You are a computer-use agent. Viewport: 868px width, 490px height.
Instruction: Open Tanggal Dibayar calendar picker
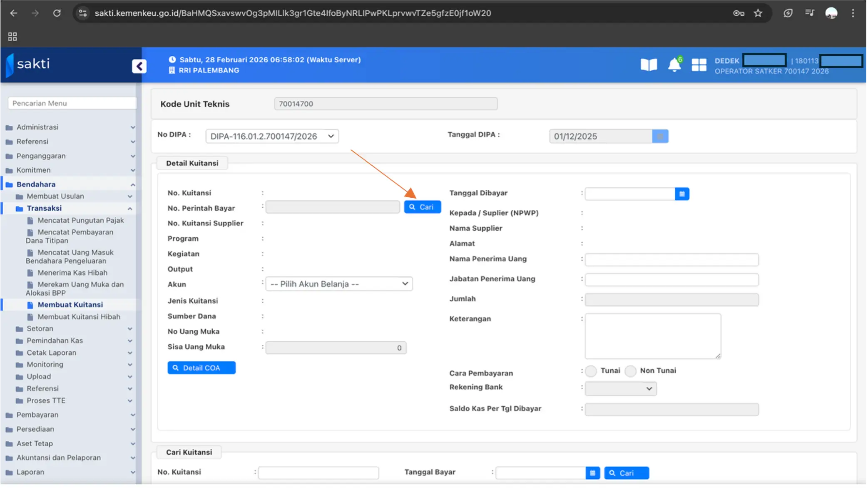point(681,194)
